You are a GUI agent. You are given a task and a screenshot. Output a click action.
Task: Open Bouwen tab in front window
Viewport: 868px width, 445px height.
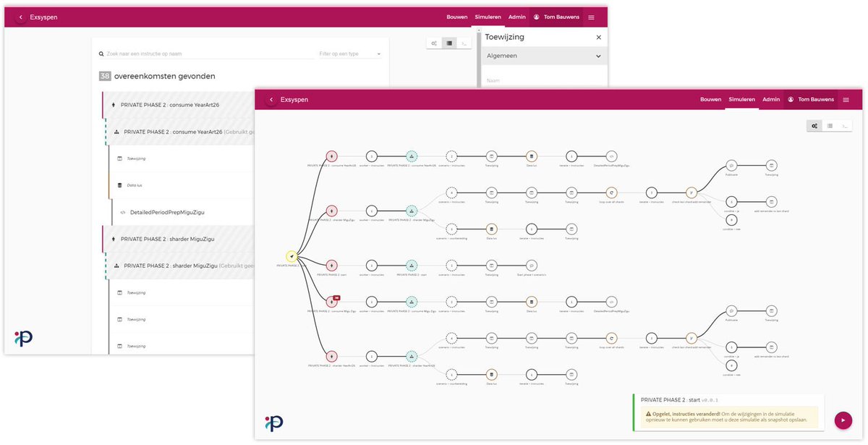710,99
